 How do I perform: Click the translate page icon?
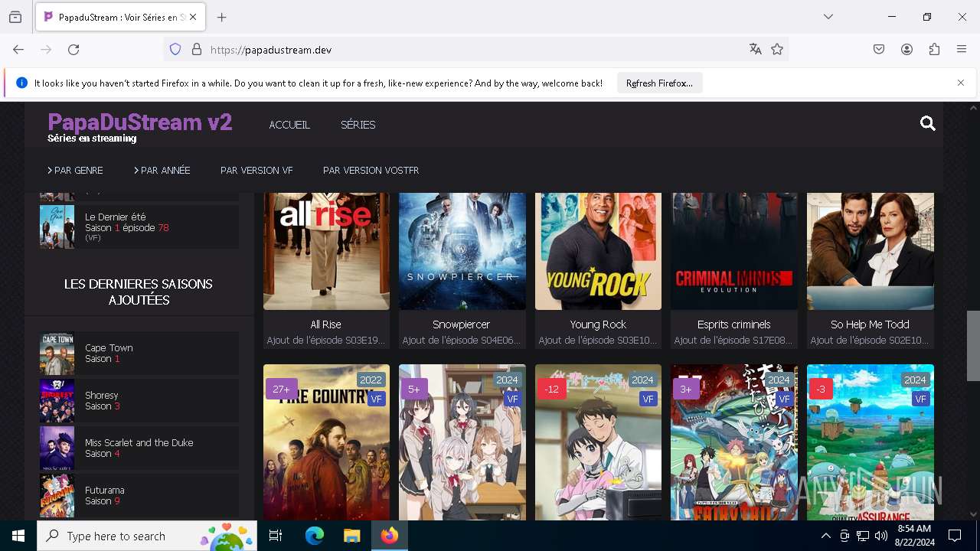(x=756, y=50)
